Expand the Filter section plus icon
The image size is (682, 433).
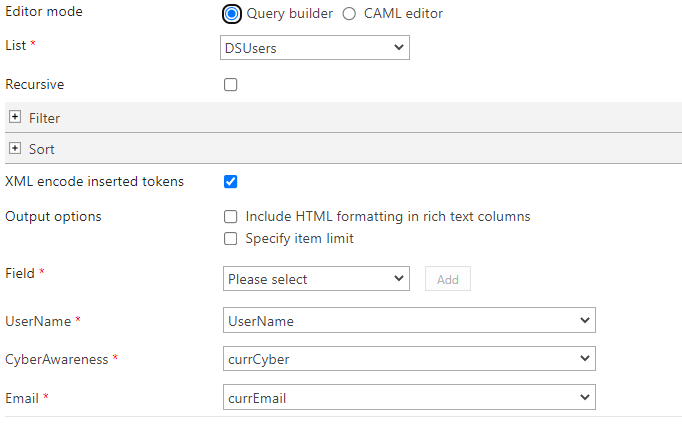click(x=15, y=117)
